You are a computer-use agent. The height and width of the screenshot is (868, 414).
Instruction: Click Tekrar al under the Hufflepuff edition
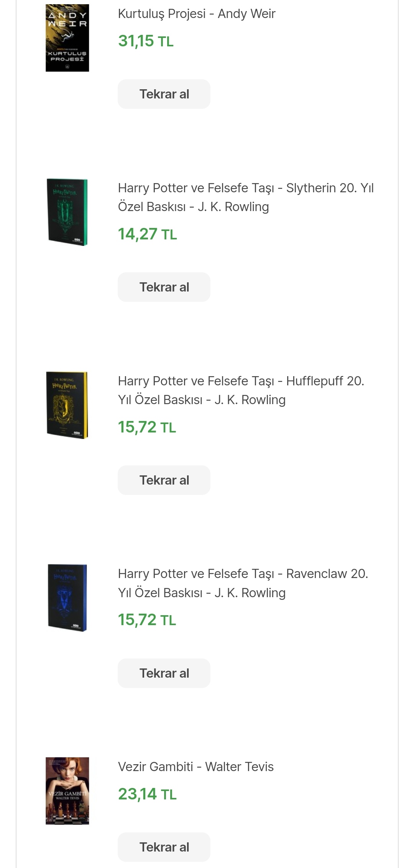(164, 480)
